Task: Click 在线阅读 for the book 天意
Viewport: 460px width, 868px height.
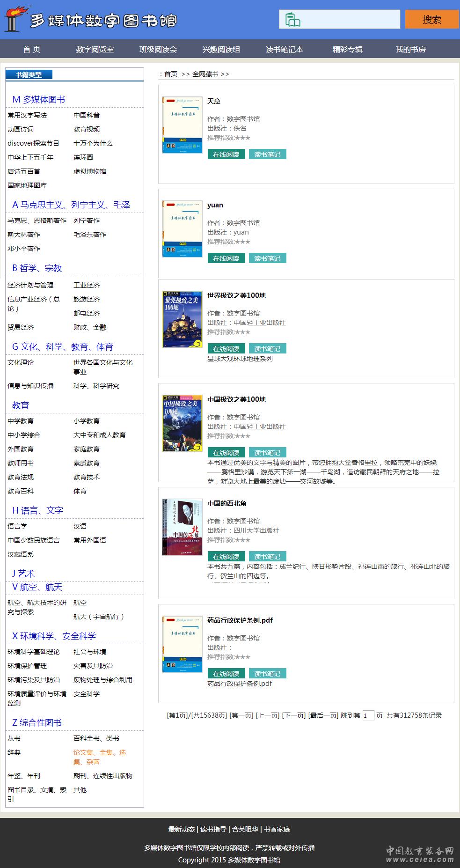Action: [226, 154]
